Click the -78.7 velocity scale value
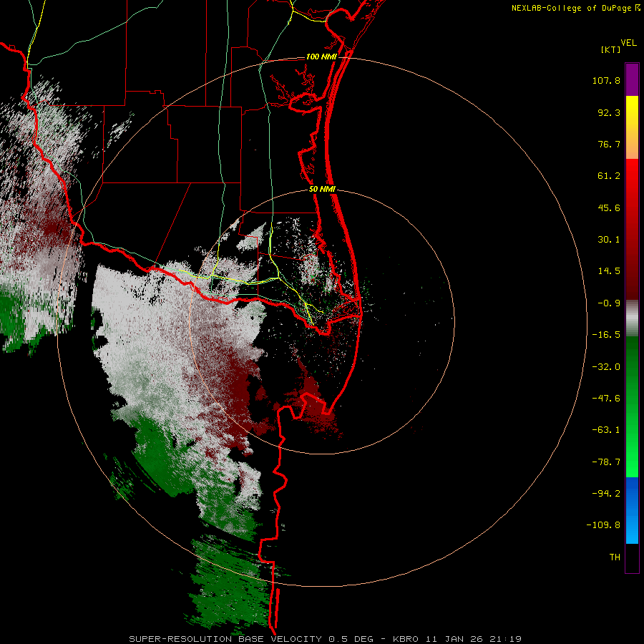Screen dimensions: 644x644 click(x=606, y=462)
